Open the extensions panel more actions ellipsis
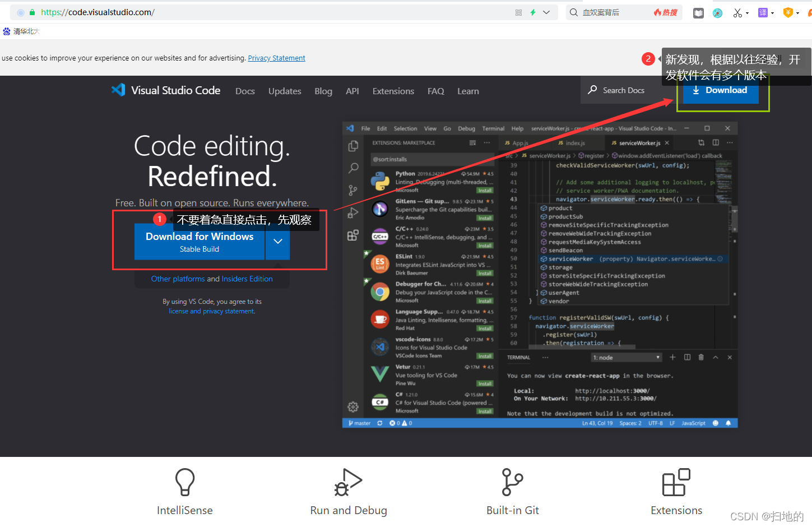812x527 pixels. 487,142
